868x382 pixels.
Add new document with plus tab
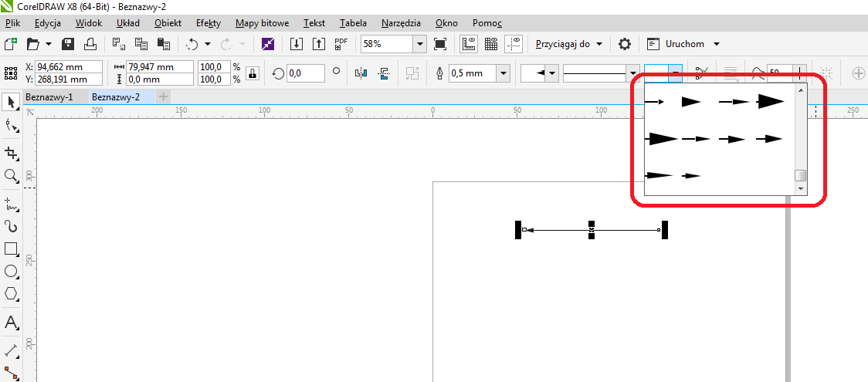tap(163, 97)
